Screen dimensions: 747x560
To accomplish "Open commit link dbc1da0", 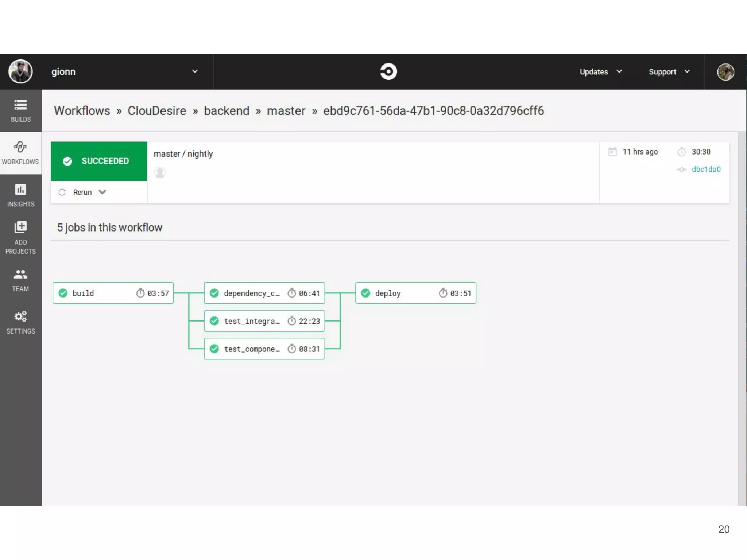I will point(706,169).
